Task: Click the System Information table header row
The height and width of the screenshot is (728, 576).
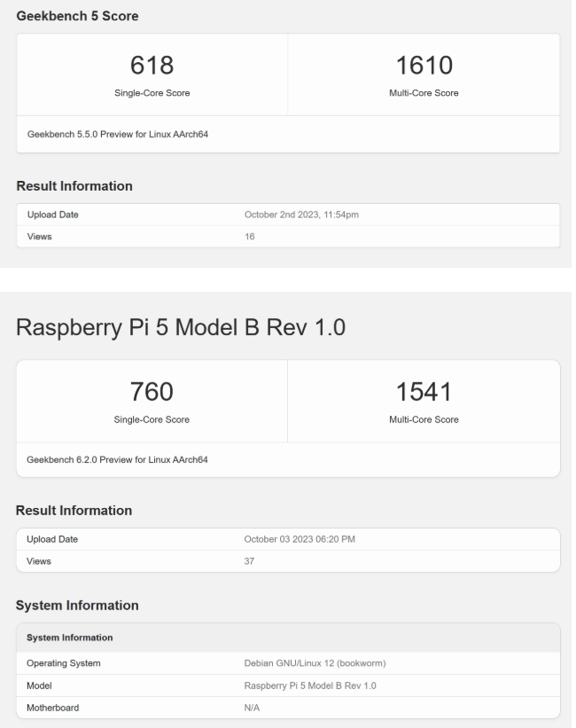Action: tap(288, 638)
